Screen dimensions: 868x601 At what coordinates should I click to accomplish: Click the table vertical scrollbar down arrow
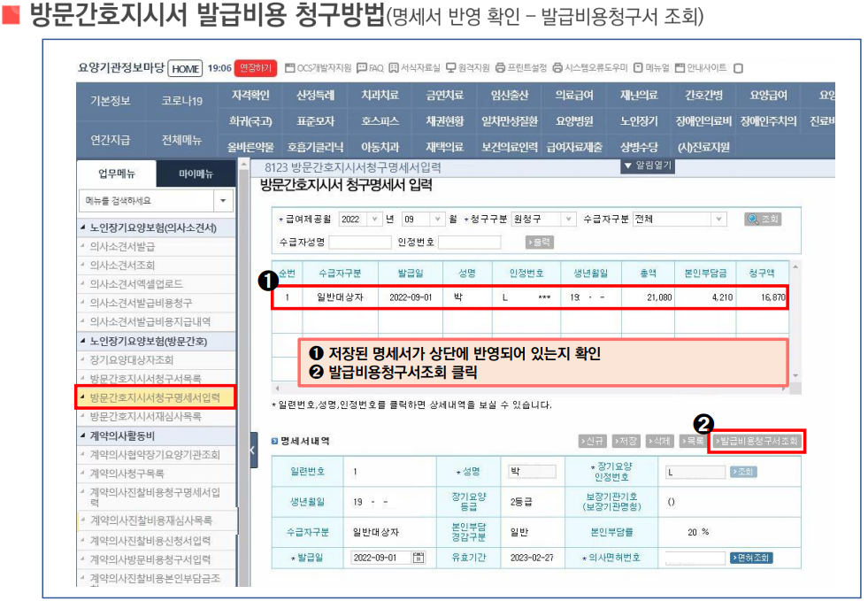[x=795, y=375]
